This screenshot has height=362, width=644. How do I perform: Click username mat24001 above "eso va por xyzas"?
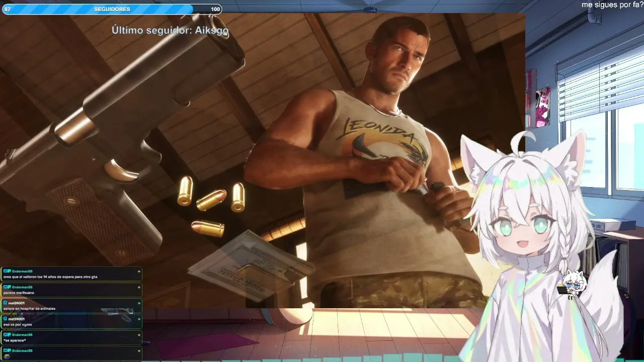tap(16, 319)
